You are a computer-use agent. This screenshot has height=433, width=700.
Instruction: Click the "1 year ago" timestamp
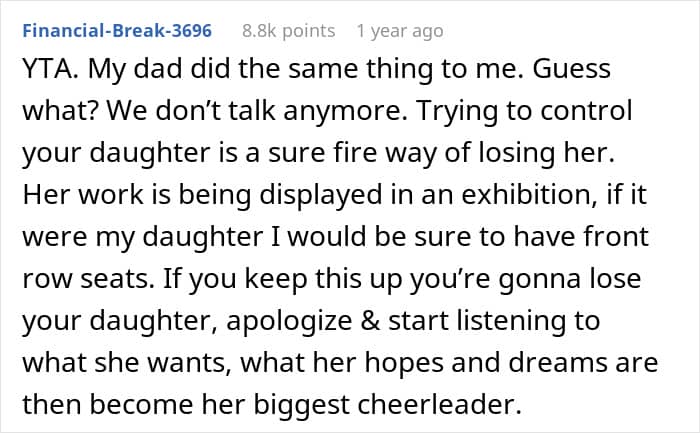[x=399, y=31]
